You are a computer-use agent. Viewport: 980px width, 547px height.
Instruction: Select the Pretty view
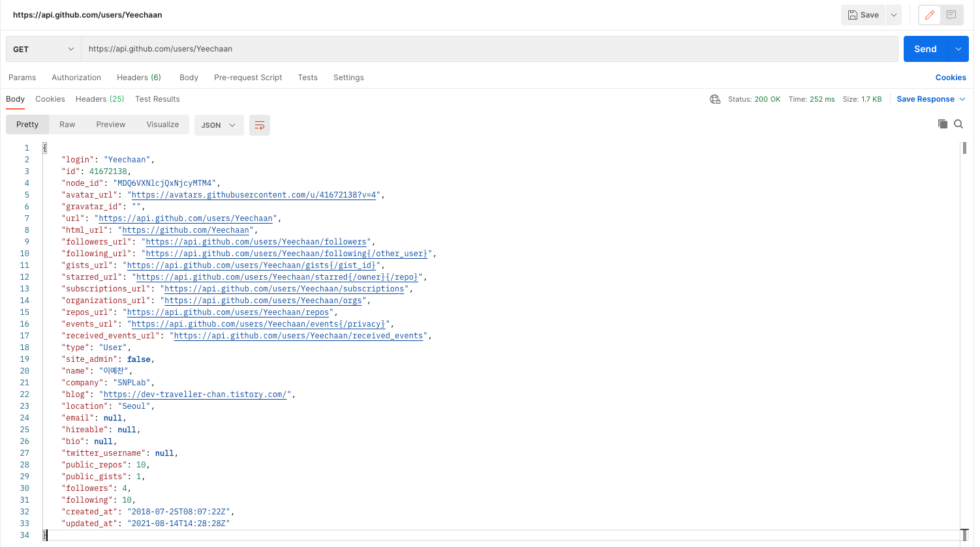point(27,125)
